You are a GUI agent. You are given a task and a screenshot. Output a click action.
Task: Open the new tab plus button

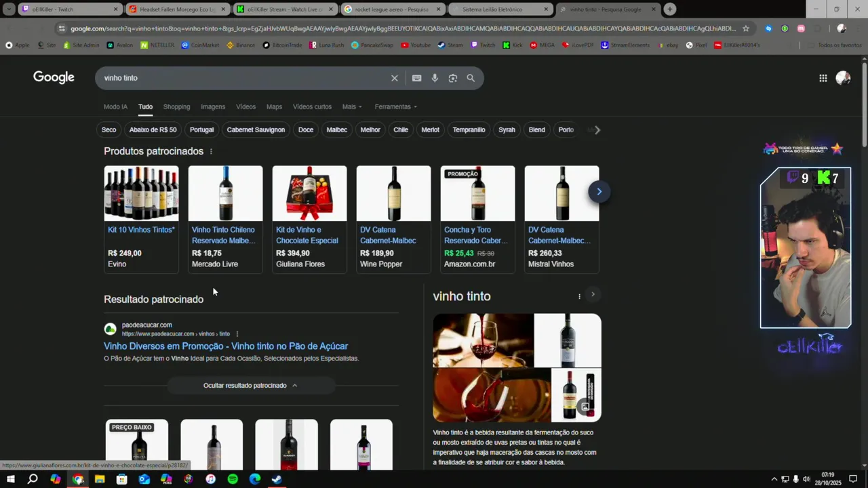click(x=669, y=9)
